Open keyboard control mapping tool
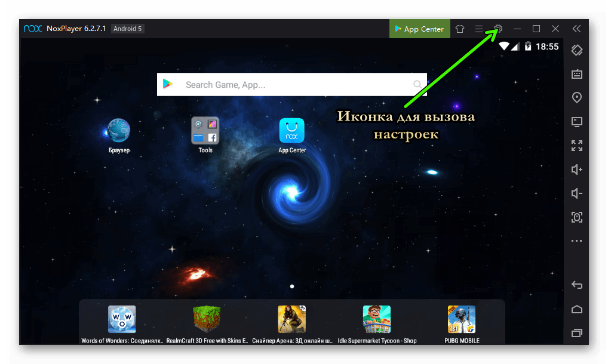This screenshot has width=608, height=364. coord(576,74)
